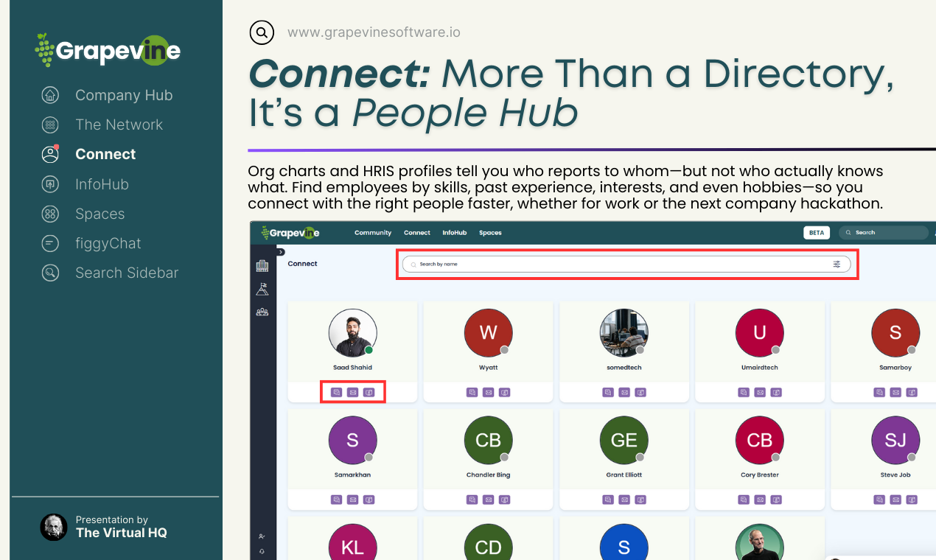The height and width of the screenshot is (560, 936).
Task: Start chat with Wyatt
Action: point(472,393)
